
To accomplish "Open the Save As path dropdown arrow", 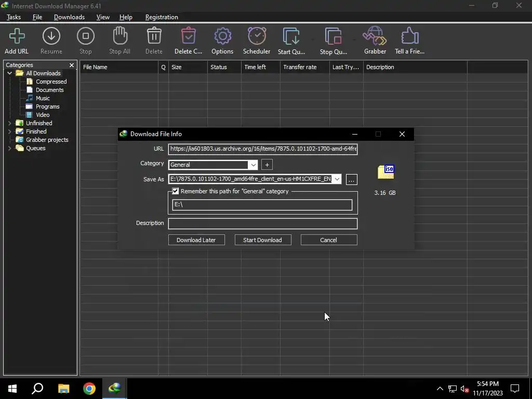I will tap(337, 179).
